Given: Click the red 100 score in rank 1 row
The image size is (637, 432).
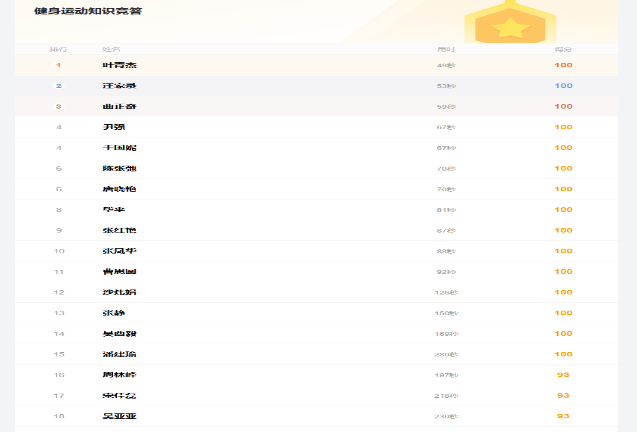Looking at the screenshot, I should [563, 65].
